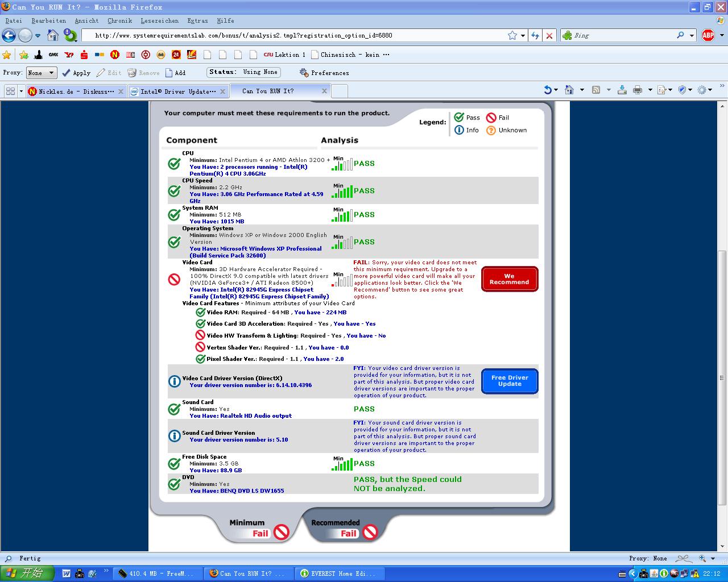
Task: Expand the back history dropdown arrow
Action: [x=38, y=35]
